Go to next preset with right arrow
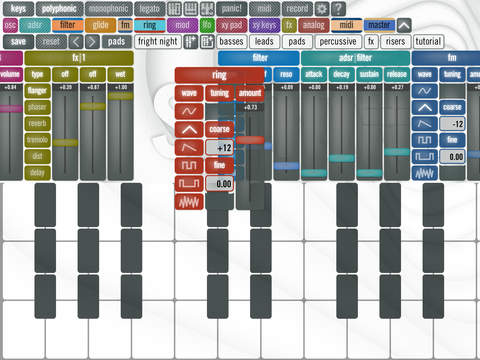The width and height of the screenshot is (480, 360). click(92, 42)
